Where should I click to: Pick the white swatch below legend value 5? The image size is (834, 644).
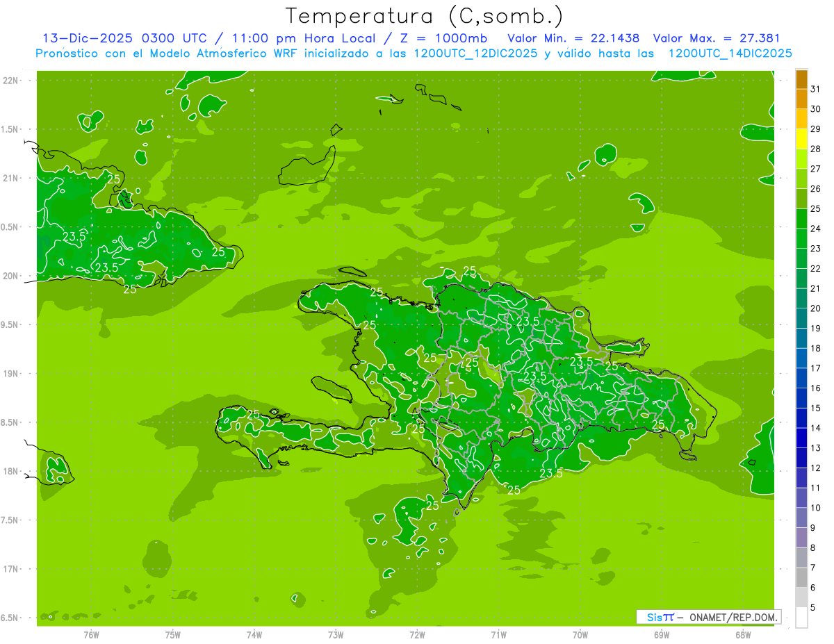coord(801,618)
